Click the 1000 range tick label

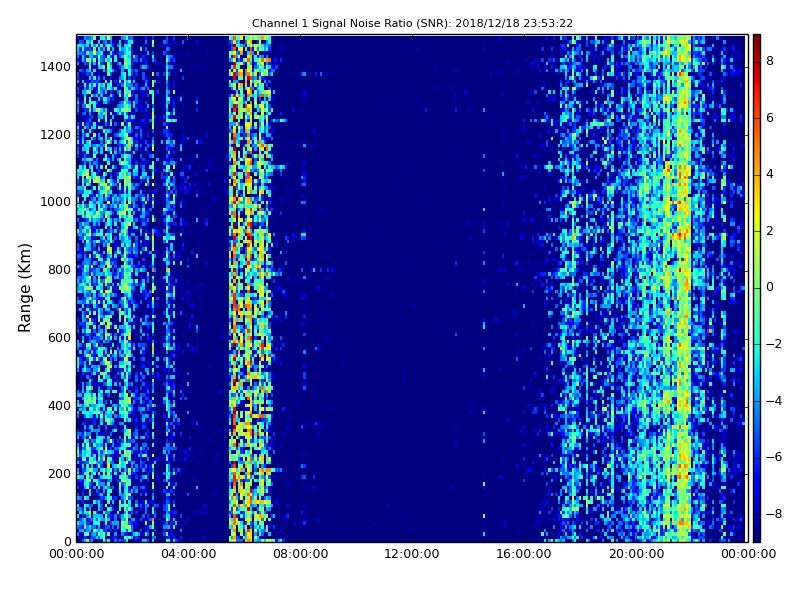(x=56, y=202)
